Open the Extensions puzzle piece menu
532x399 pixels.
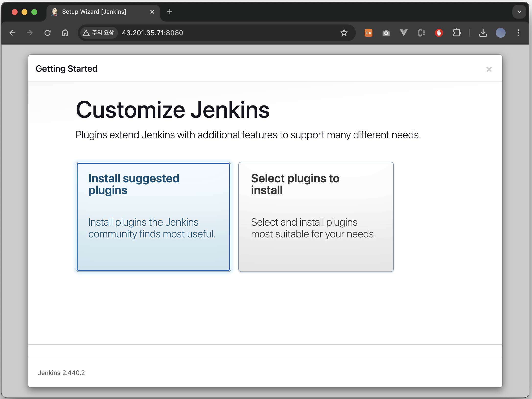click(x=457, y=33)
